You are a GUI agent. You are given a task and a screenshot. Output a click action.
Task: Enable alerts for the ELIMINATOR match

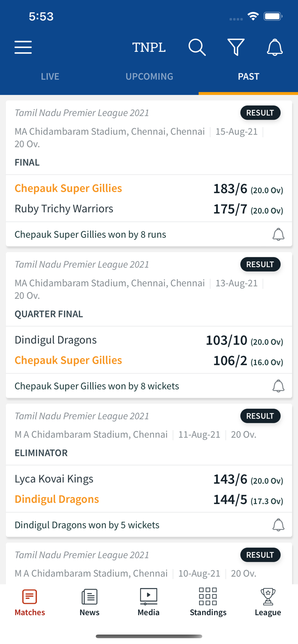(x=278, y=524)
